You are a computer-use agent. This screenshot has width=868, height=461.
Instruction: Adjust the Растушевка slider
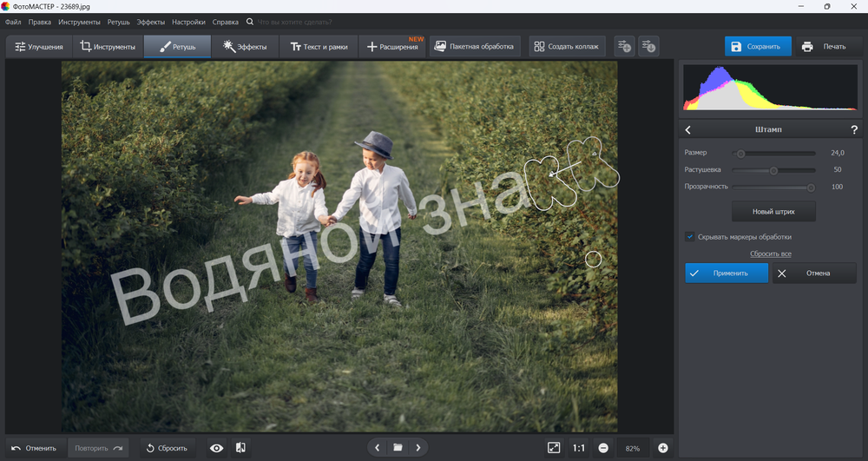point(773,170)
